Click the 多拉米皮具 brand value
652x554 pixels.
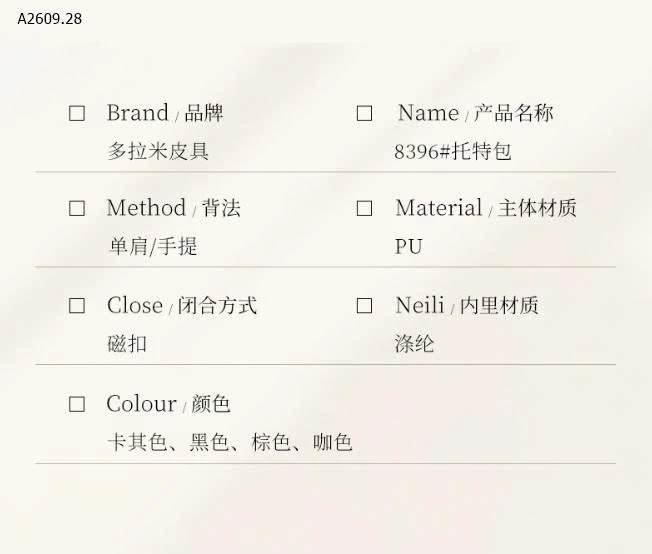coord(158,152)
